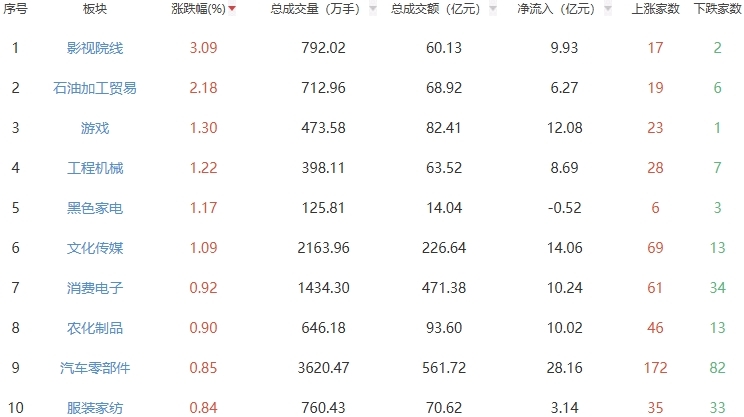Click the 172 rising count for 汽车零部件

point(656,368)
